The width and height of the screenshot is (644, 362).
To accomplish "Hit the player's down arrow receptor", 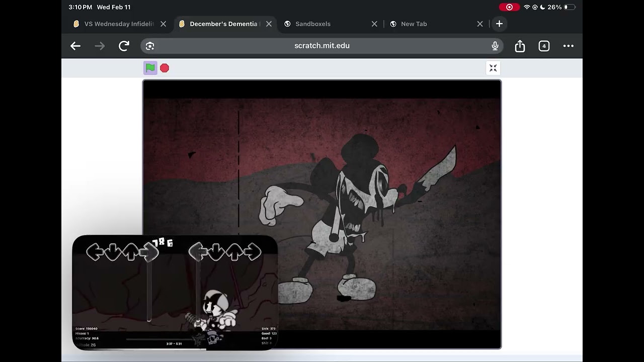I will [x=216, y=251].
